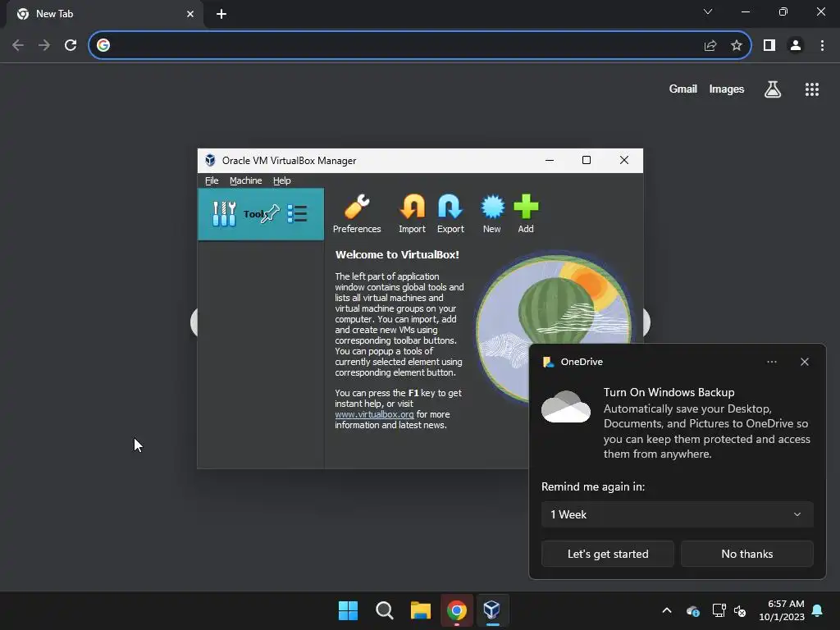
Task: Select the New Tab browser tab
Action: [x=104, y=14]
